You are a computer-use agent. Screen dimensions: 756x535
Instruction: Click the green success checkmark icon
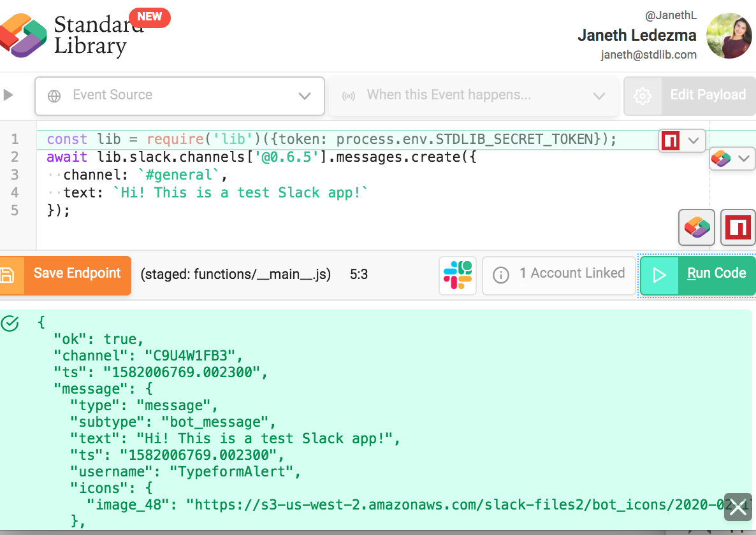[x=10, y=324]
